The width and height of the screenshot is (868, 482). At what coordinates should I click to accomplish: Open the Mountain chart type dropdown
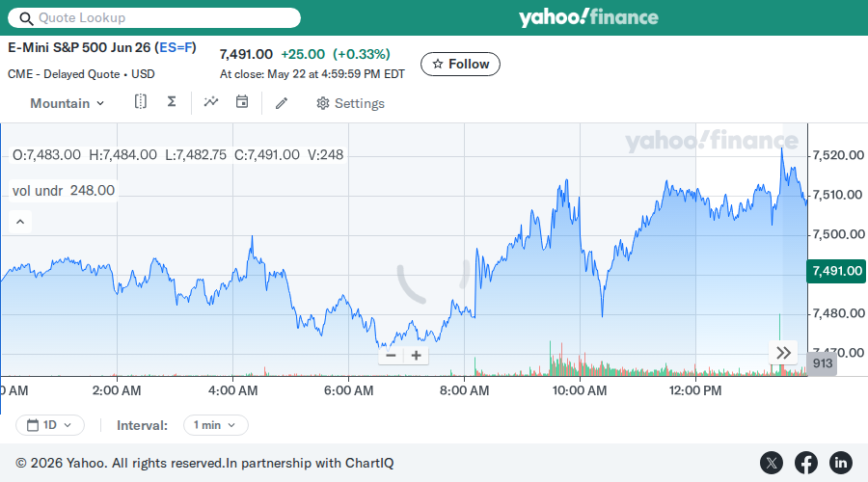point(67,103)
